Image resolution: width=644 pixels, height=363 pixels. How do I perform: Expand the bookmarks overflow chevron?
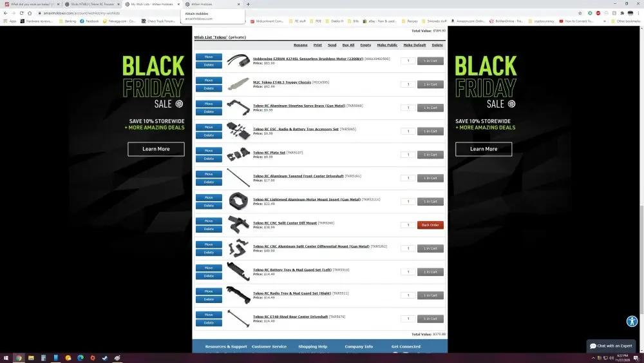pos(605,21)
